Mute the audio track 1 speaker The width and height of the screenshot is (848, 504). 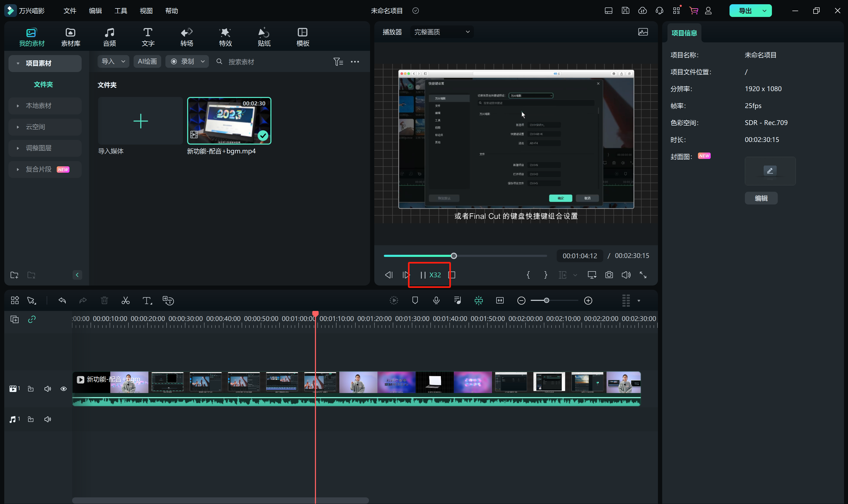(x=48, y=419)
